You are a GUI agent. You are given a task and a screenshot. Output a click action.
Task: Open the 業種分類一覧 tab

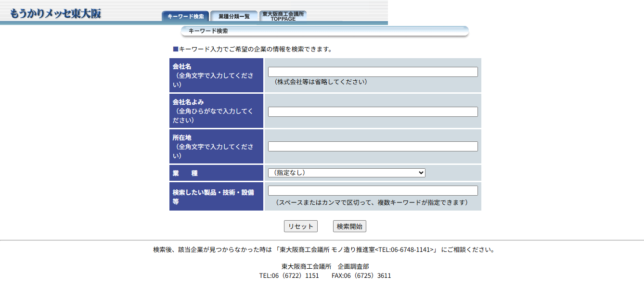(234, 16)
